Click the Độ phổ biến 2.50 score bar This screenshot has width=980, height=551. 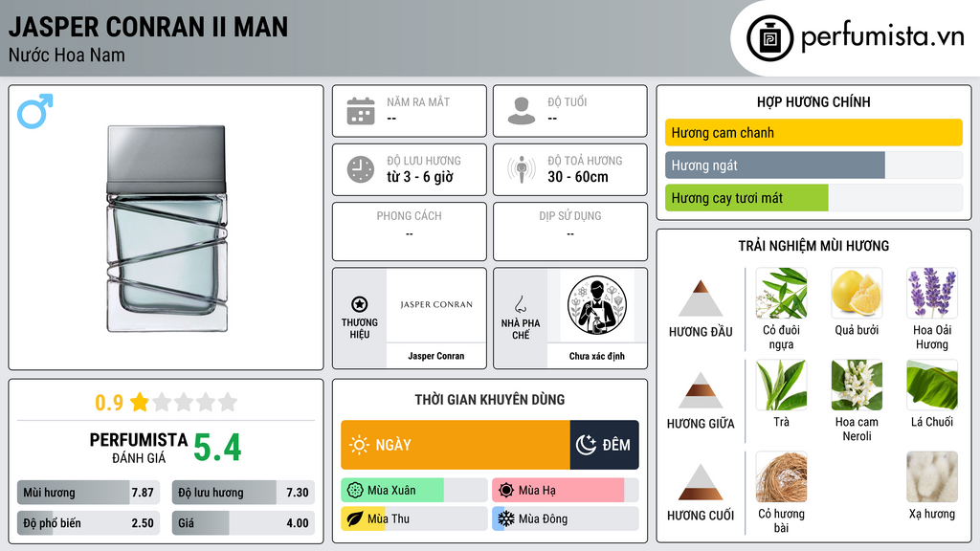tap(88, 523)
